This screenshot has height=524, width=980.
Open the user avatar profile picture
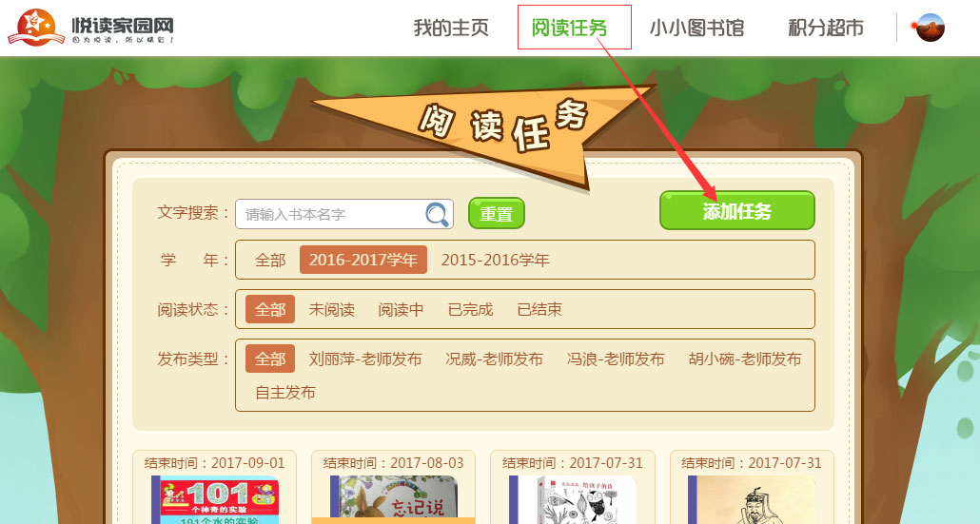point(930,28)
